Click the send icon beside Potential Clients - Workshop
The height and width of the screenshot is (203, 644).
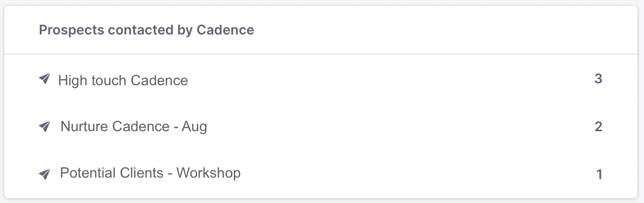coord(45,174)
